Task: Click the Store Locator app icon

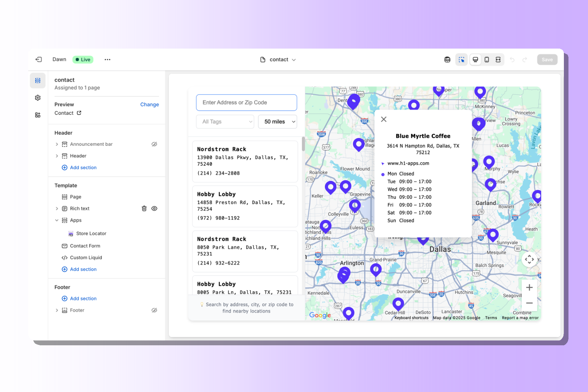Action: pos(71,234)
